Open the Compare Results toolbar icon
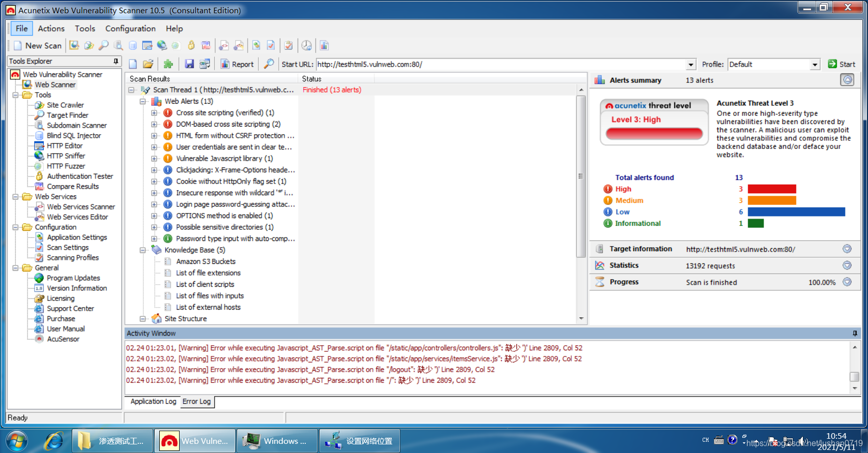Screen dimensions: 868x453 206,46
